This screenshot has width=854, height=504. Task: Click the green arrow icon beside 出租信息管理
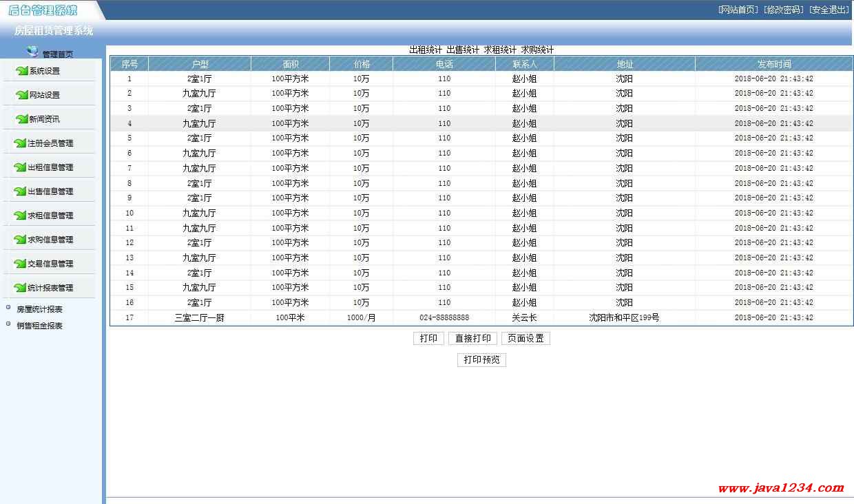20,167
